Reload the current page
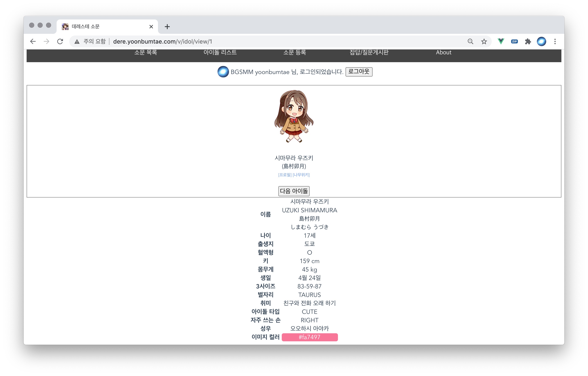 [60, 42]
